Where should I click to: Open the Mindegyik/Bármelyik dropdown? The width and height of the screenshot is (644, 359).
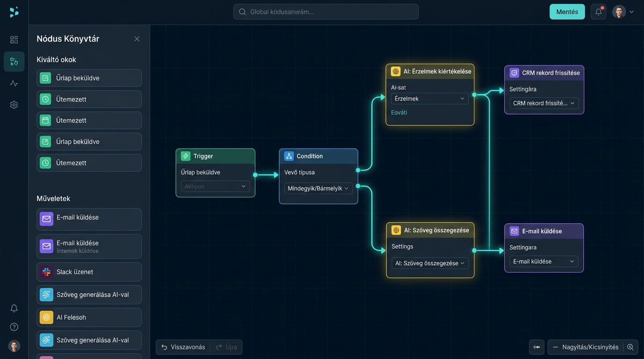pos(318,188)
